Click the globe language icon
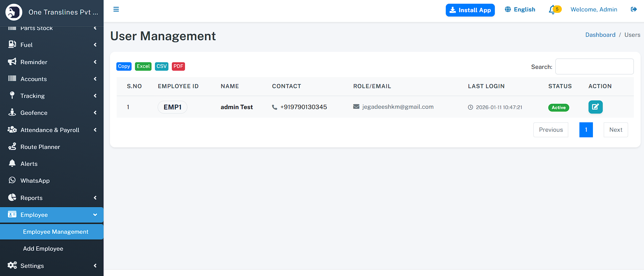 tap(508, 9)
